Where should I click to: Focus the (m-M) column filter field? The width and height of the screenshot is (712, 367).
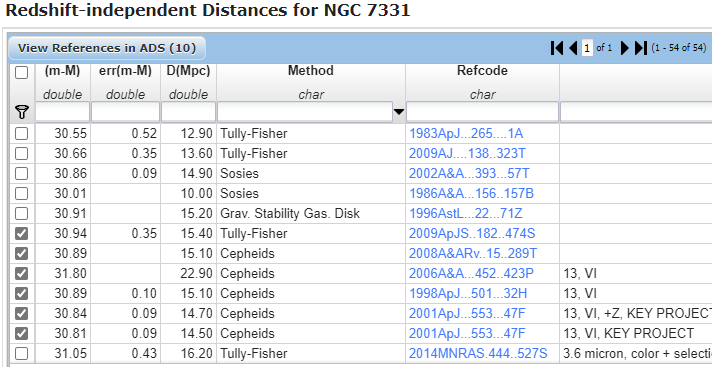(x=63, y=112)
